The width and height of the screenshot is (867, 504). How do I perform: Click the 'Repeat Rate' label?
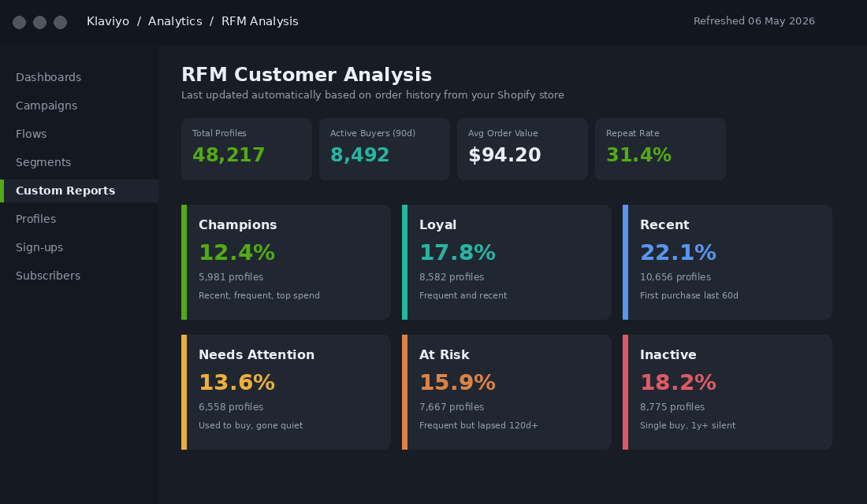point(633,133)
